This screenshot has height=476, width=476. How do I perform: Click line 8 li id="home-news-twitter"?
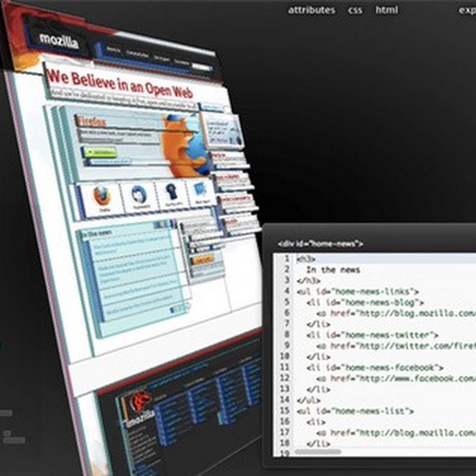(x=372, y=335)
